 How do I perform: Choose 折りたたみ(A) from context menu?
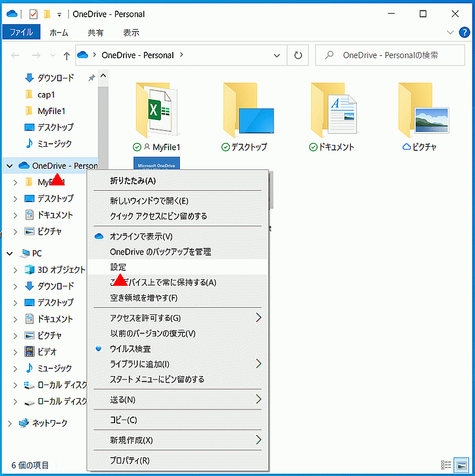click(x=177, y=181)
